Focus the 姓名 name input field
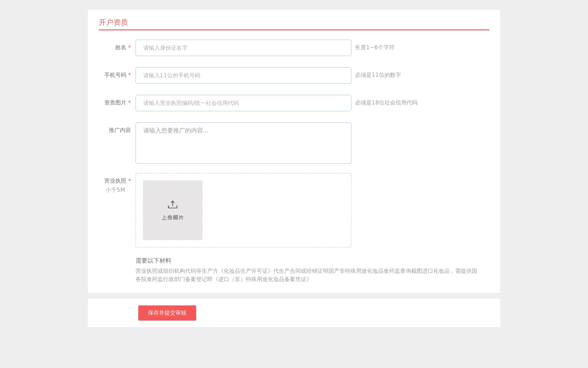Screen dimensions: 588x368 (243, 48)
